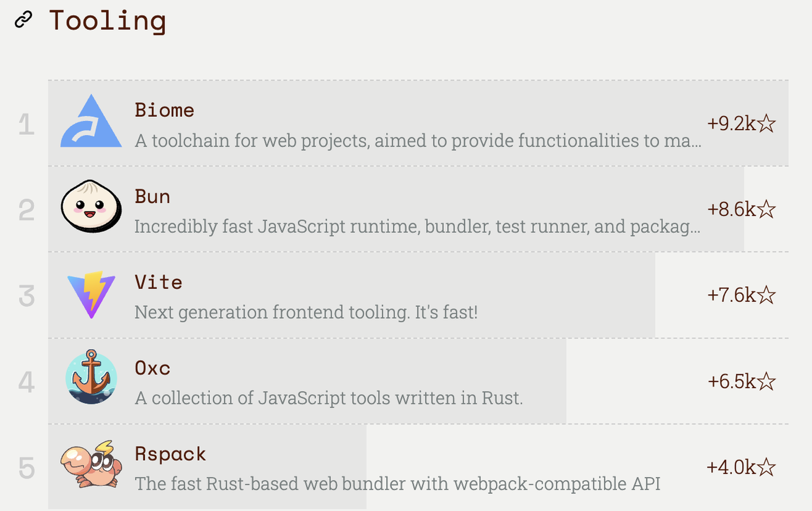Click the blue triangle Biome logo

(x=91, y=122)
